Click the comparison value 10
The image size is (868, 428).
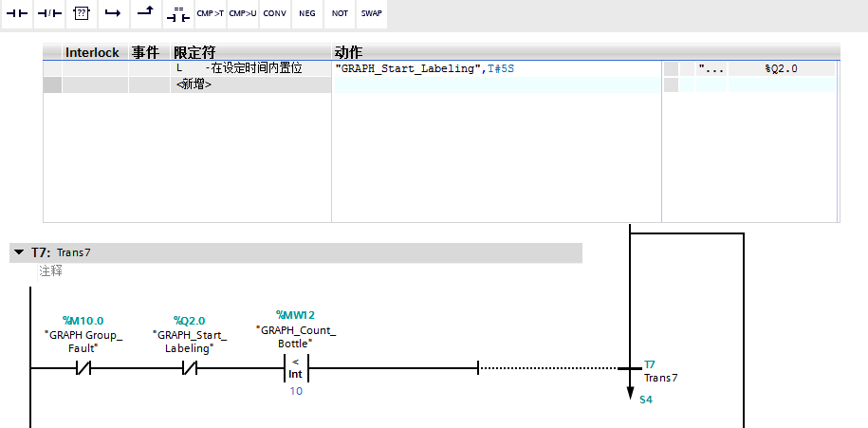296,391
